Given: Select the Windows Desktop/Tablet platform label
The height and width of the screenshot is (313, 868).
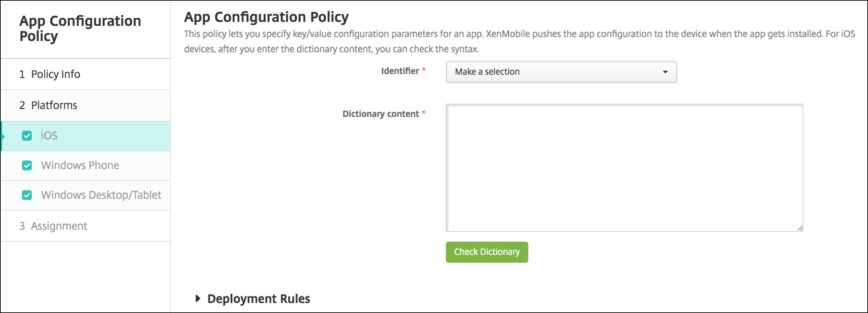Looking at the screenshot, I should [101, 195].
